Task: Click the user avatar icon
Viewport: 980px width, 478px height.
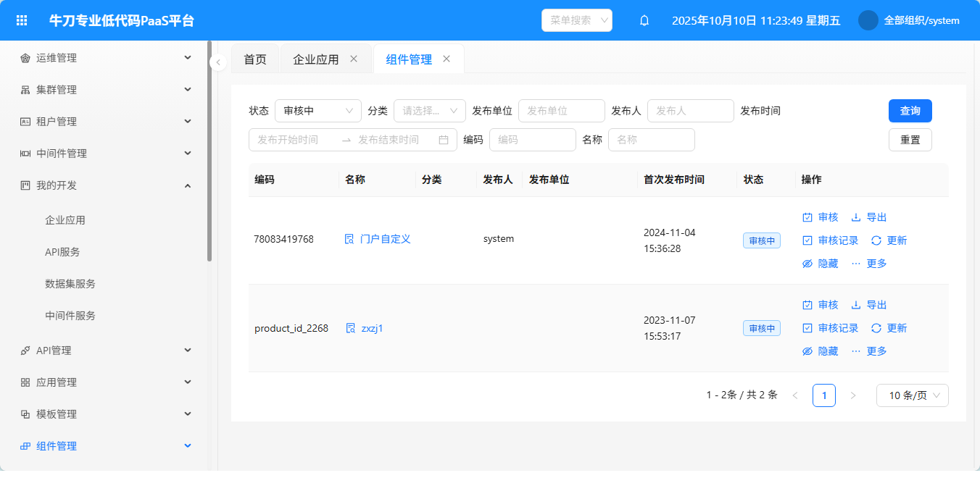Action: pos(868,20)
